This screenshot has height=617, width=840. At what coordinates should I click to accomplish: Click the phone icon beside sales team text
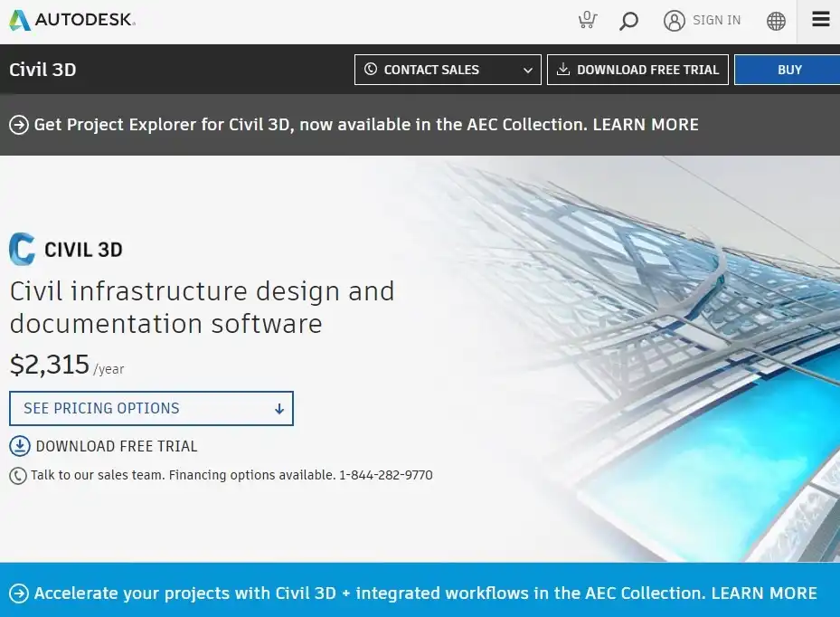pyautogui.click(x=18, y=476)
